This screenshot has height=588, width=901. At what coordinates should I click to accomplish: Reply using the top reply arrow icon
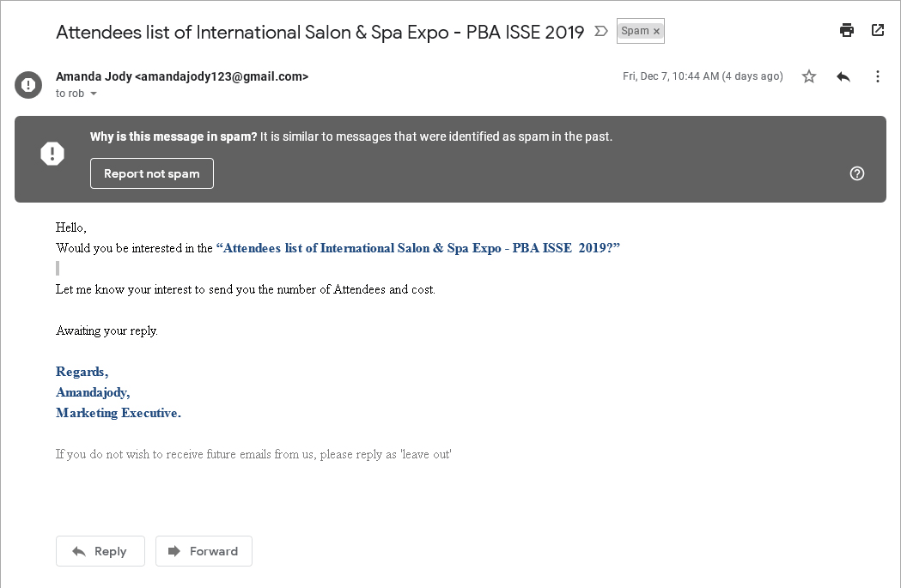[x=843, y=76]
